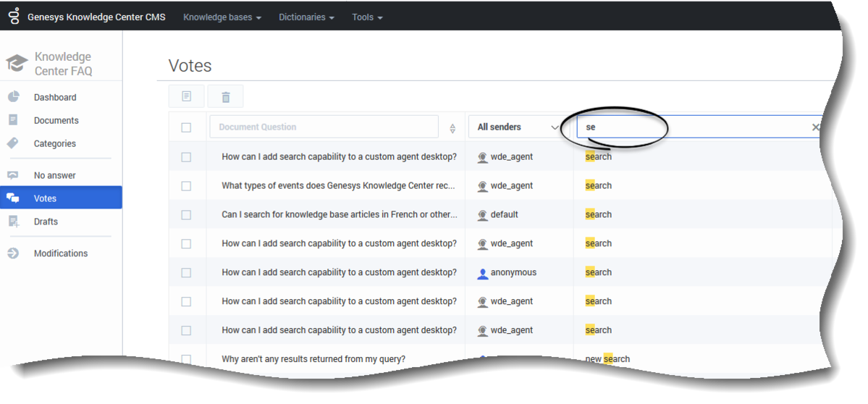868x404 pixels.
Task: Click the Knowledge Center FAQ heading
Action: (63, 64)
